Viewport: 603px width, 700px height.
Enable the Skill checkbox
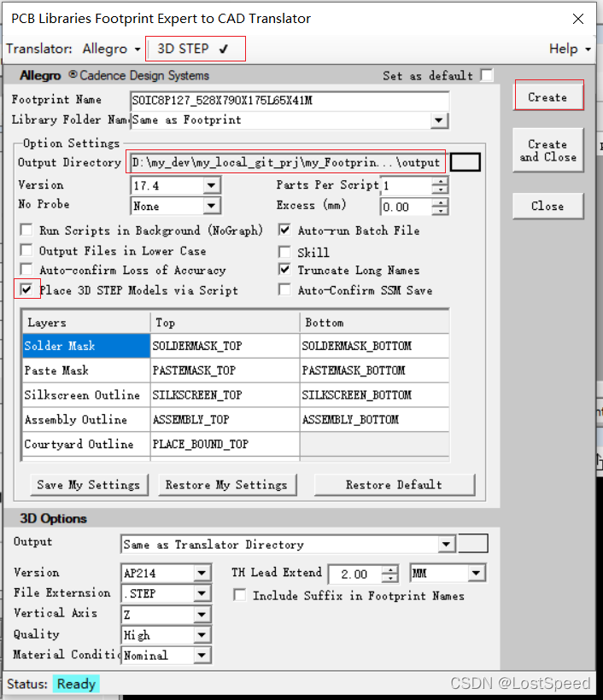[284, 252]
